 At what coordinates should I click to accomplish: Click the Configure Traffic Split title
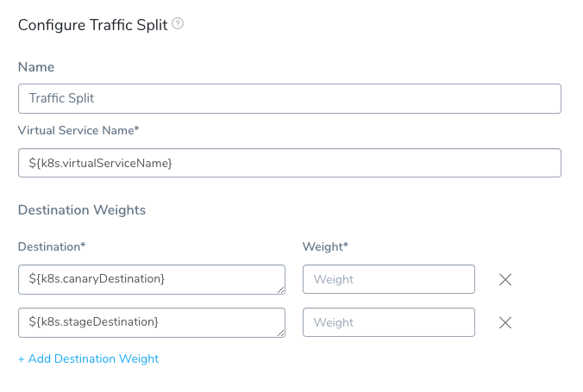[92, 25]
